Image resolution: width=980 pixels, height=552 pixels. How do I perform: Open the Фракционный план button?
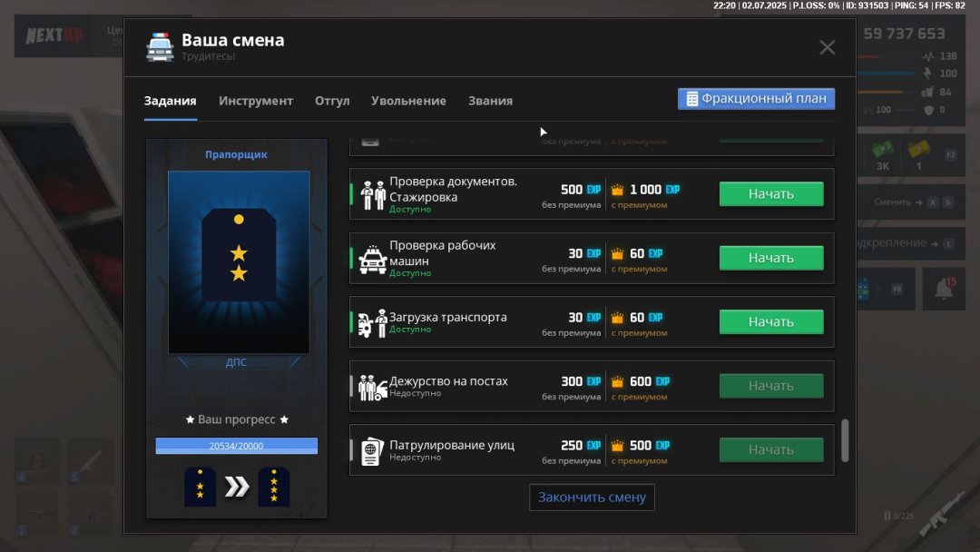pos(756,99)
